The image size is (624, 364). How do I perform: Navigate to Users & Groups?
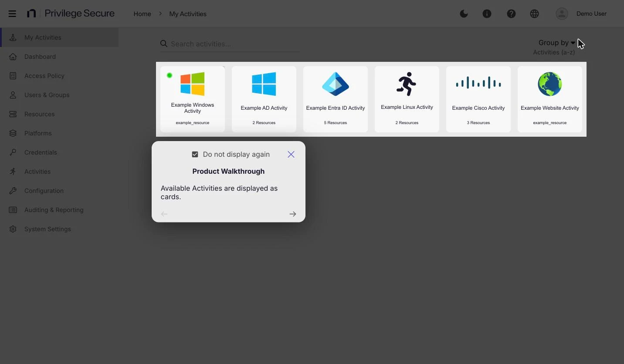point(60,95)
